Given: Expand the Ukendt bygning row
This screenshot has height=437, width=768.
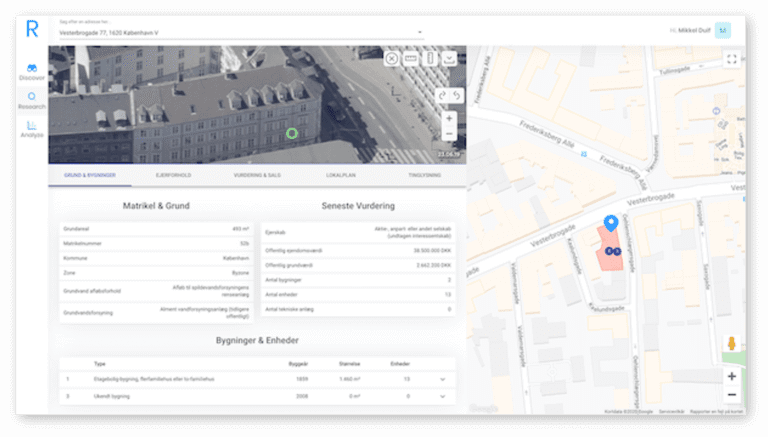Looking at the screenshot, I should pos(442,397).
